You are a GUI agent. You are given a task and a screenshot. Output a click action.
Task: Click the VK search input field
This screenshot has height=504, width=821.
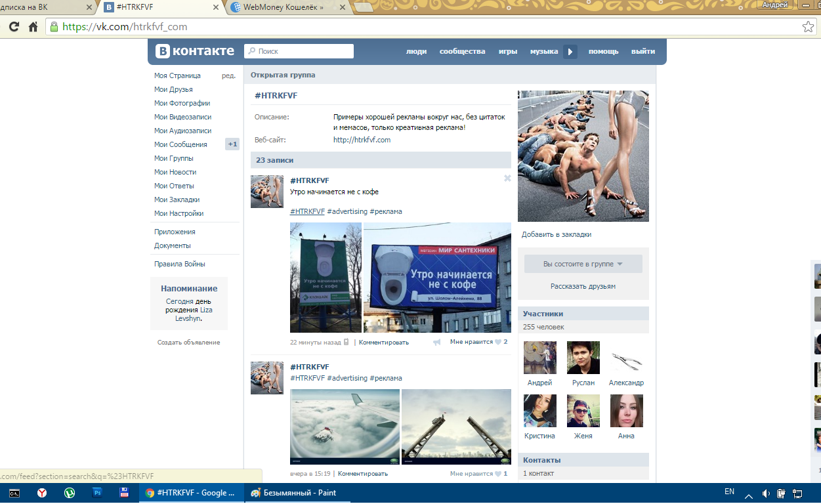[x=299, y=51]
